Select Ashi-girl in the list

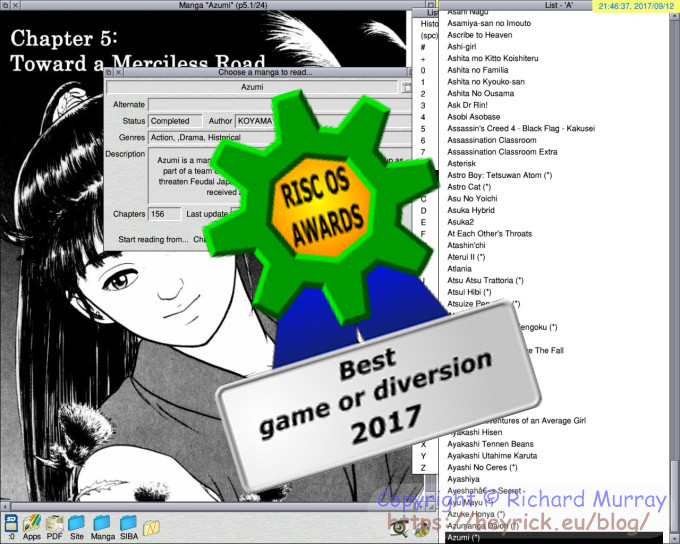tap(461, 47)
